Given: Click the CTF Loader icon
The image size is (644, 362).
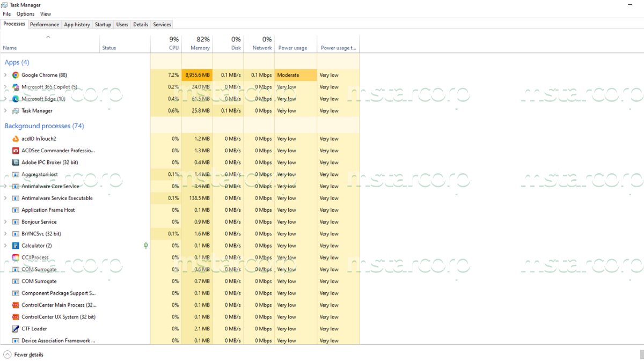Looking at the screenshot, I should (16, 329).
